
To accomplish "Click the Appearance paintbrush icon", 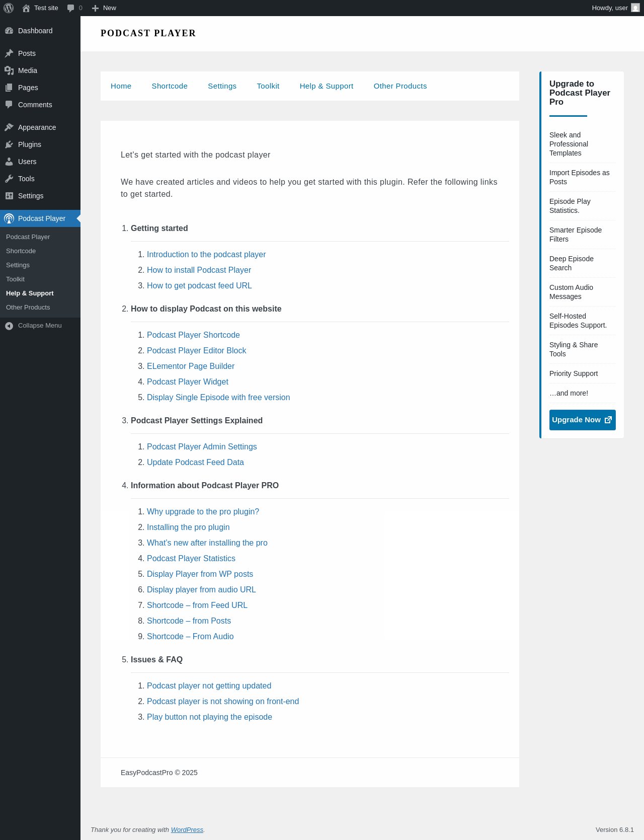I will click(x=9, y=127).
